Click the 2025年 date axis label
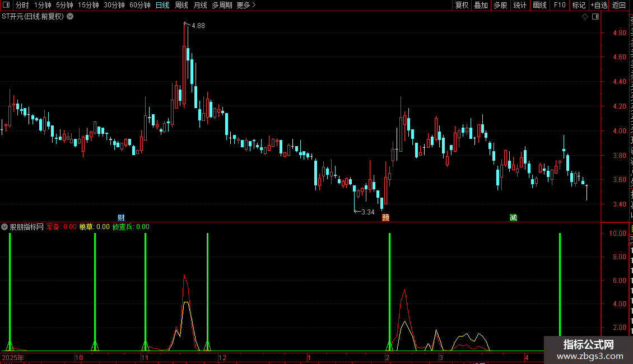The image size is (633, 364). pos(13,357)
